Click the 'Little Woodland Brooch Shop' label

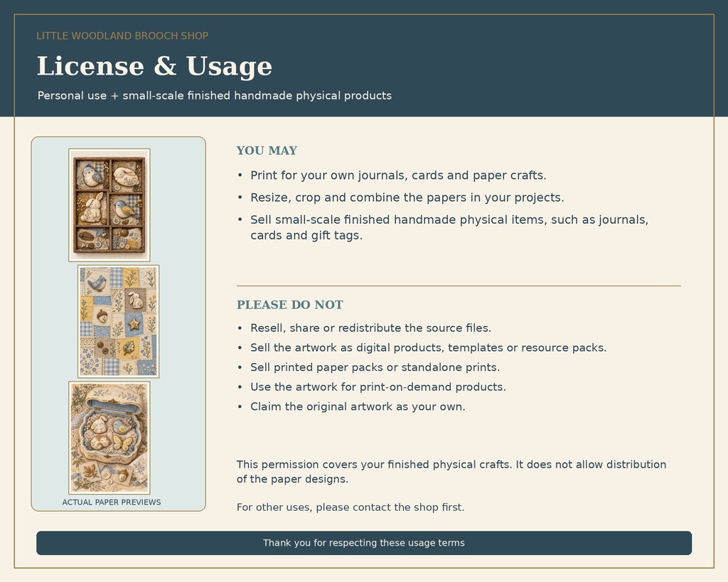(x=122, y=36)
